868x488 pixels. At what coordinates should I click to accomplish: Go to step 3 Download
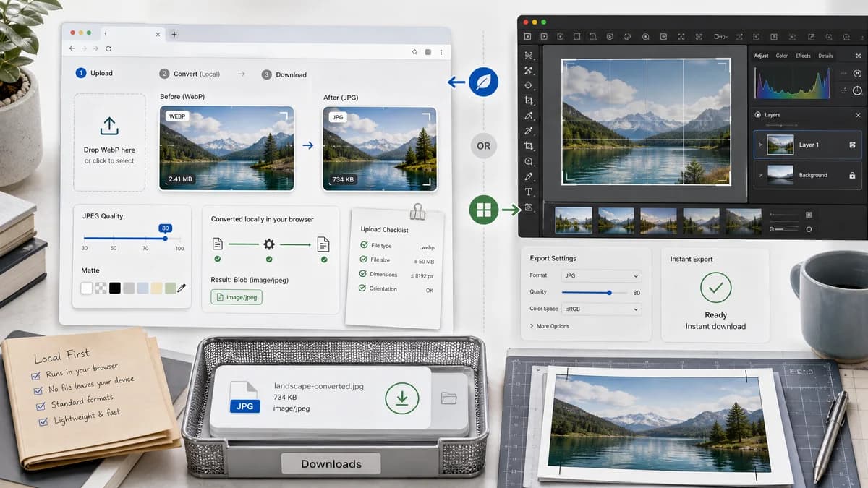click(284, 74)
